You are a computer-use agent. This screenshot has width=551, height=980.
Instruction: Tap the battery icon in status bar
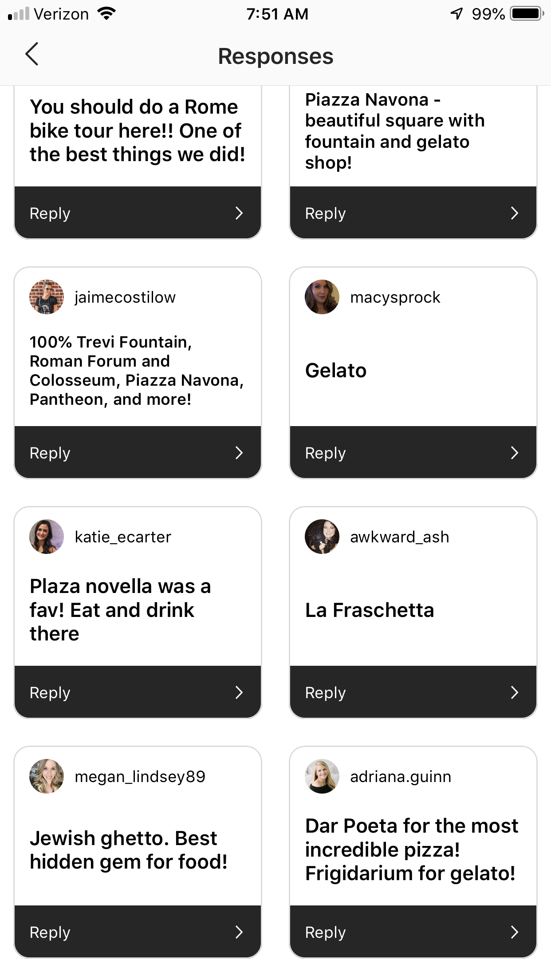click(527, 14)
